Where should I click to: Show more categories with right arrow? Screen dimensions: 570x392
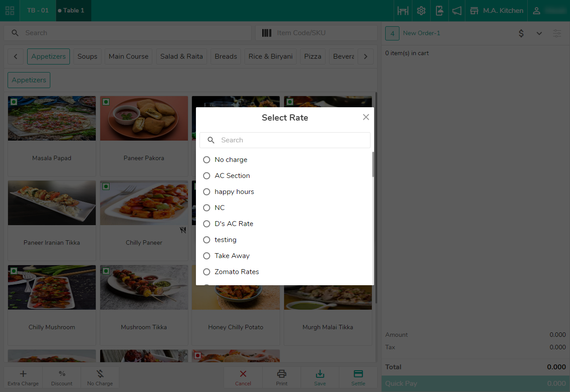pos(366,57)
